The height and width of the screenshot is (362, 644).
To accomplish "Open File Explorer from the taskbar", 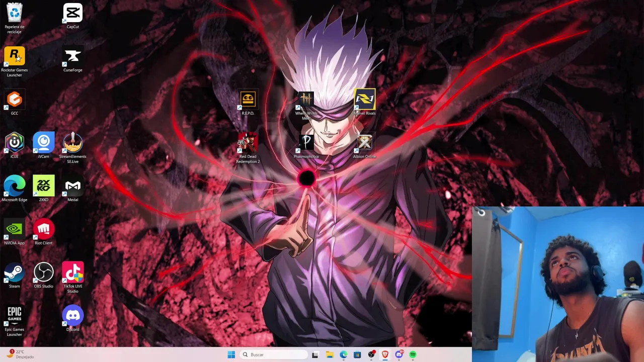I will click(x=330, y=354).
